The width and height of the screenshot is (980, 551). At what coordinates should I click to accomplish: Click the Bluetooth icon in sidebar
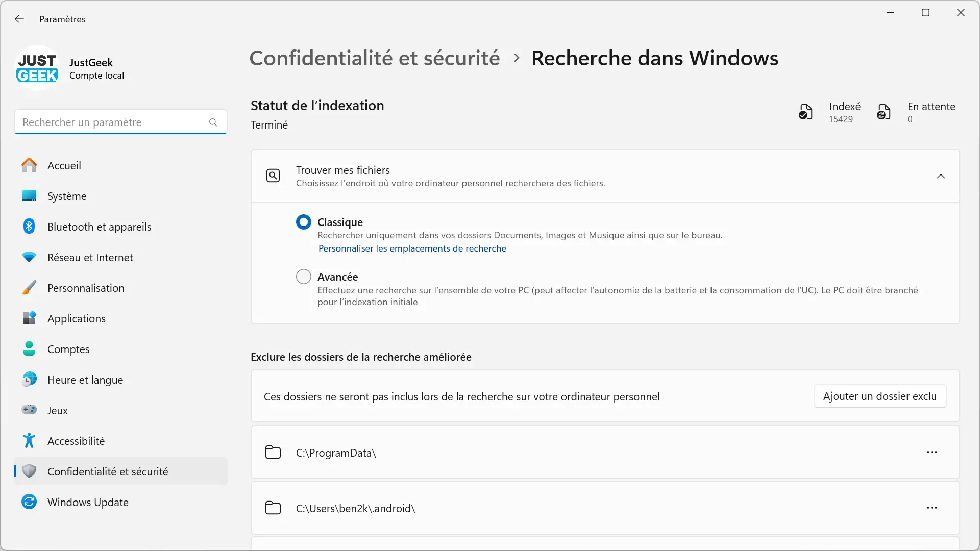pos(29,227)
